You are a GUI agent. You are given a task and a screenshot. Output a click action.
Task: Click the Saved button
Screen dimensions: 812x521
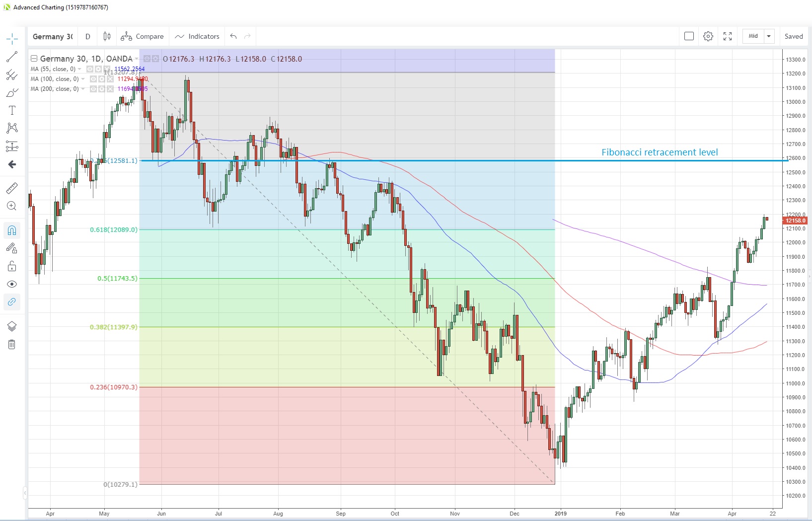(794, 36)
